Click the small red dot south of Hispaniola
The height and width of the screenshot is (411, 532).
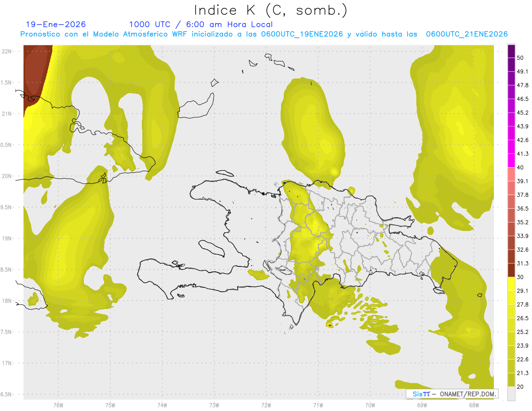[330, 325]
